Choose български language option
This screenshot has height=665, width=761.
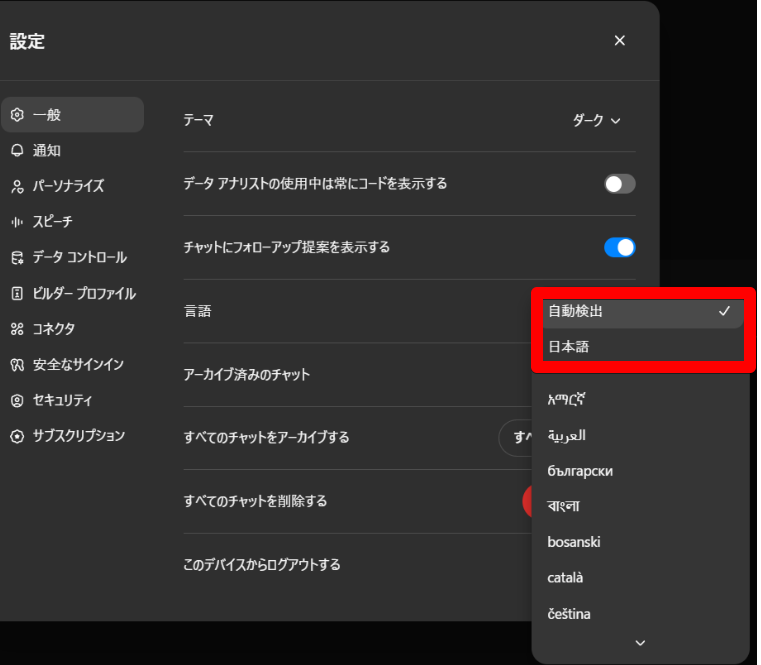tap(641, 471)
